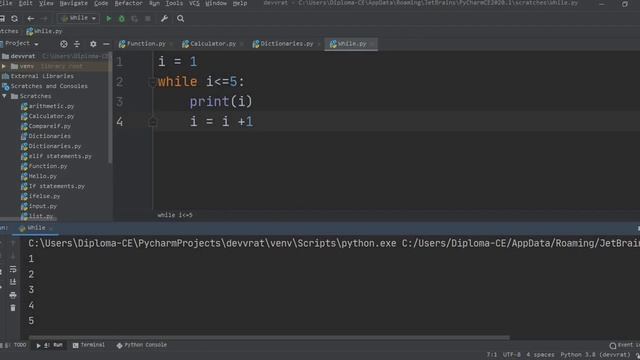
Task: Toggle soft-wrap icon in Run panel
Action: pos(13,269)
